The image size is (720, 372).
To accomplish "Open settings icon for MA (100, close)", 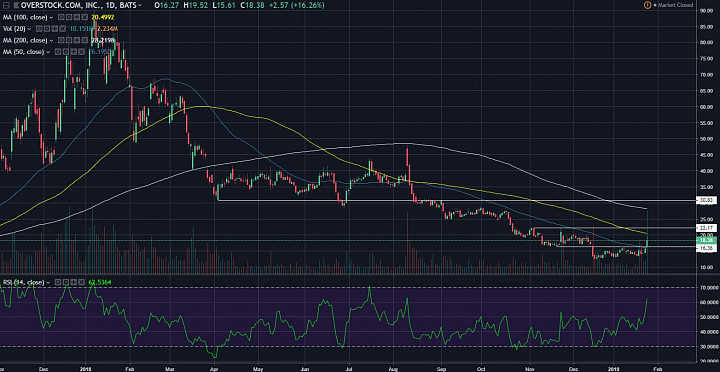I will click(x=69, y=17).
